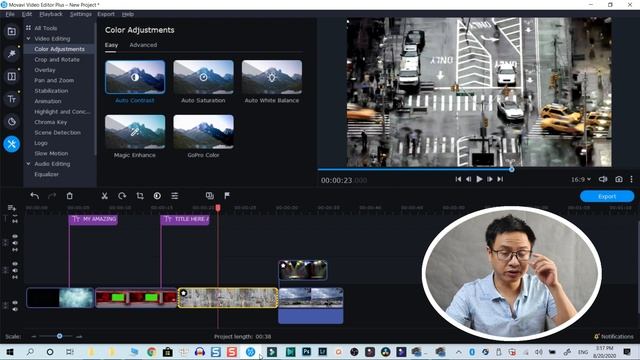Image resolution: width=640 pixels, height=360 pixels.
Task: Collapse the Video Editing group
Action: click(28, 38)
